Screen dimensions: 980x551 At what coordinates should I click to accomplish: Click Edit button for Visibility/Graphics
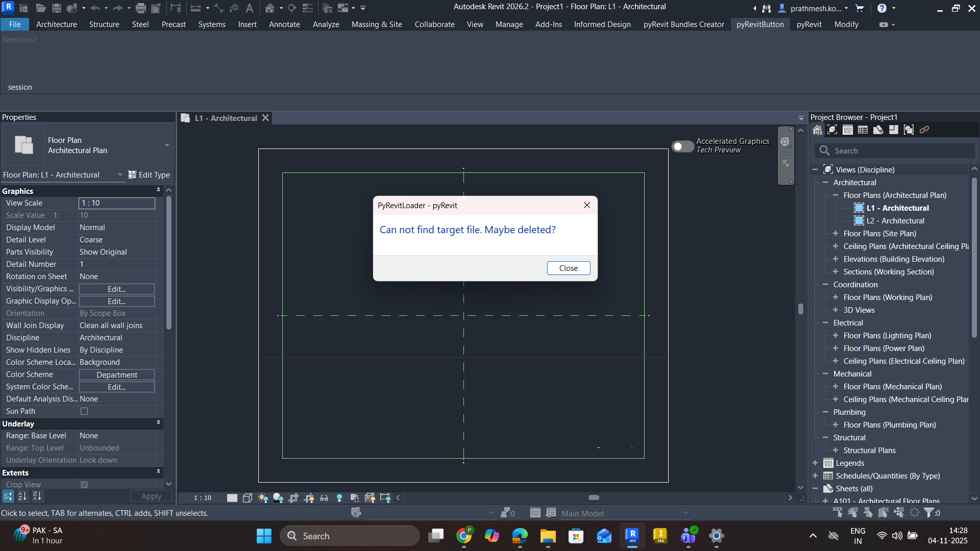(x=116, y=289)
